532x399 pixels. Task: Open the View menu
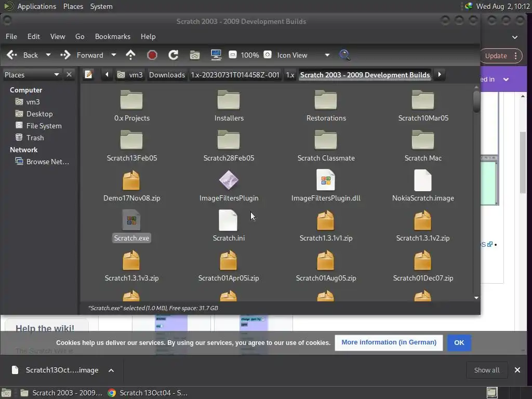(58, 36)
